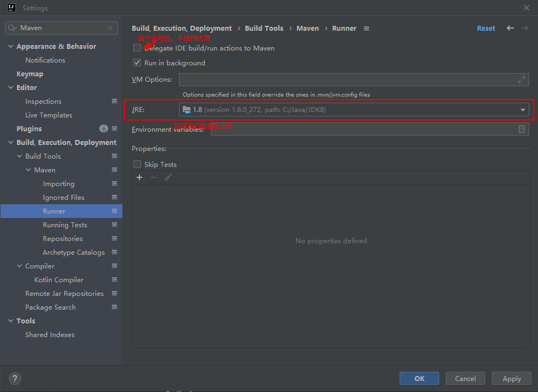
Task: Clear the Maven search text
Action: [110, 28]
